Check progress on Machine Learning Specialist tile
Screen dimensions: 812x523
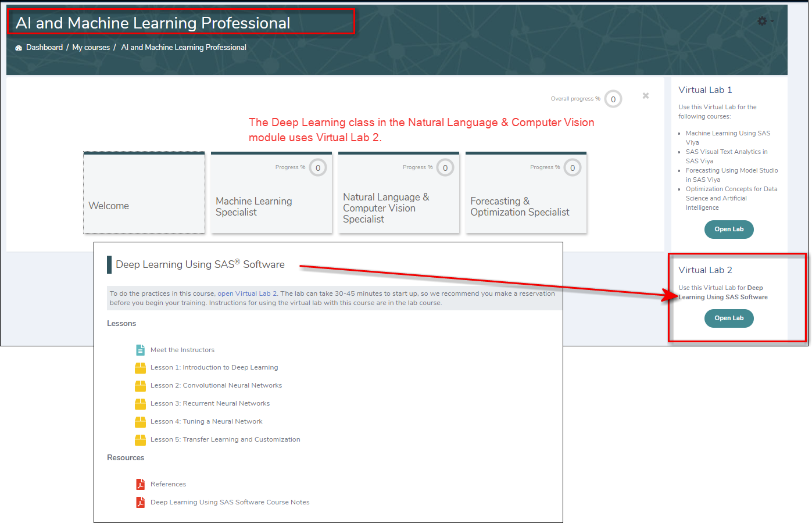pyautogui.click(x=318, y=167)
